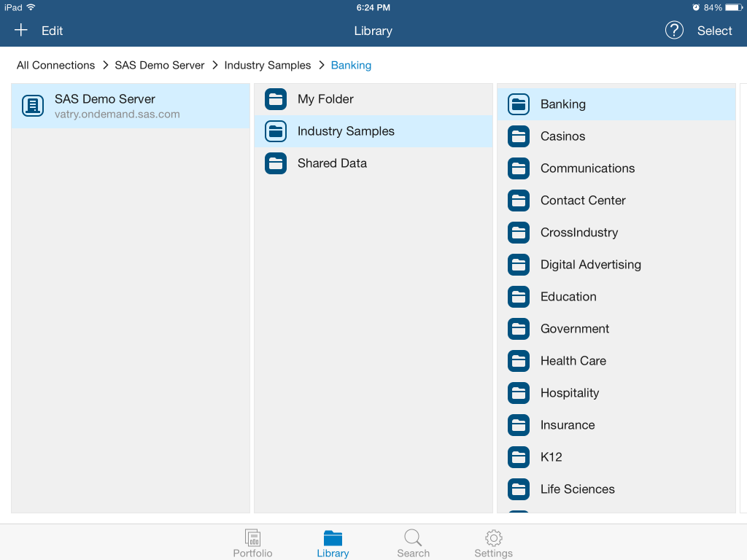
Task: Open the Insurance row label
Action: 568,425
